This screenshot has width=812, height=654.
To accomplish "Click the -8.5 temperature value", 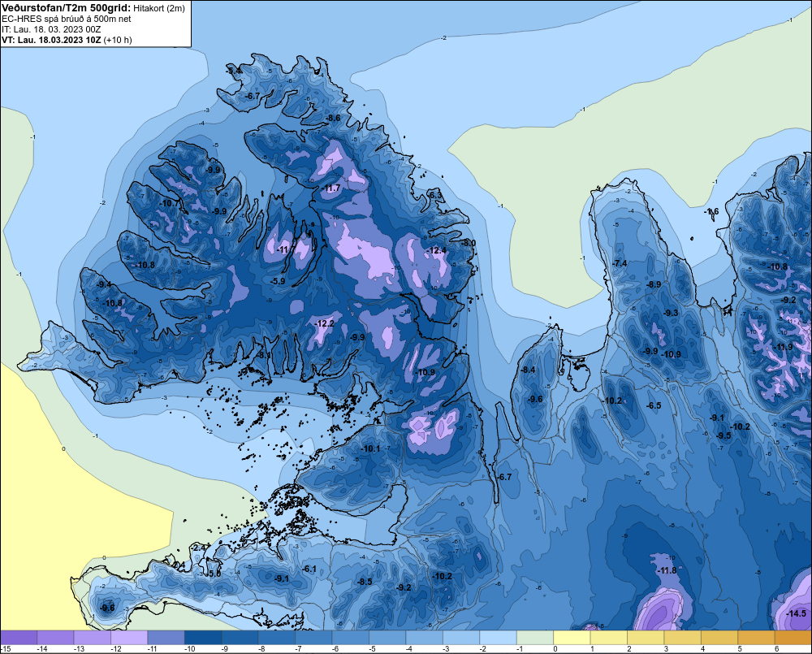I will tap(365, 582).
